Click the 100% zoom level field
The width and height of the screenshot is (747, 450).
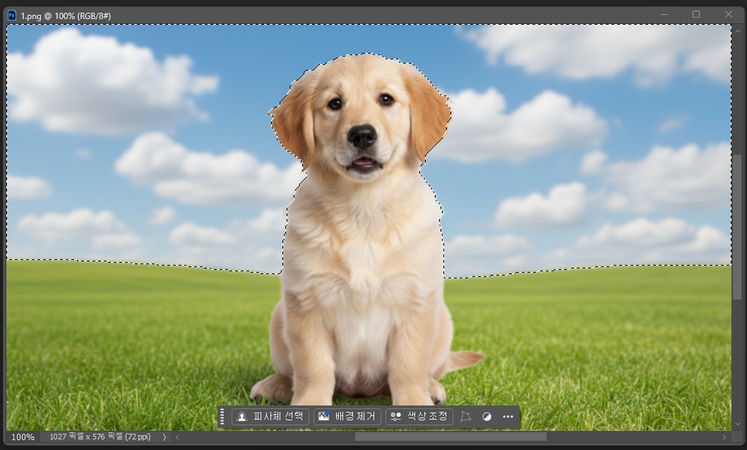(22, 437)
